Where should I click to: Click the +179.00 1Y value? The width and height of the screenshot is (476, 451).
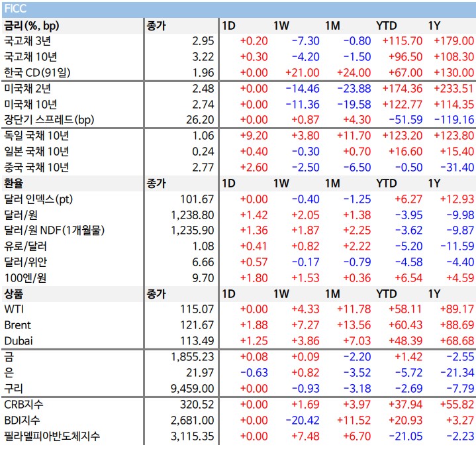(454, 41)
